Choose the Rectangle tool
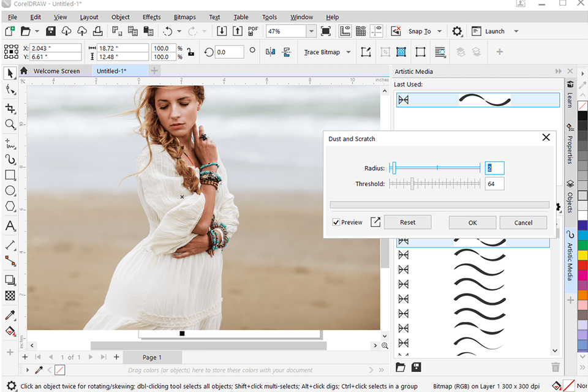Screen dimensions: 588x392 point(10,175)
